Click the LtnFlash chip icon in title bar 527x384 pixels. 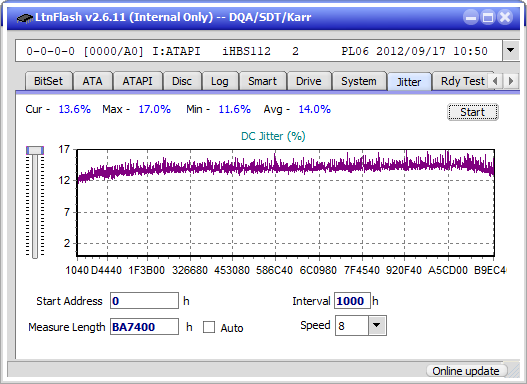pos(24,17)
